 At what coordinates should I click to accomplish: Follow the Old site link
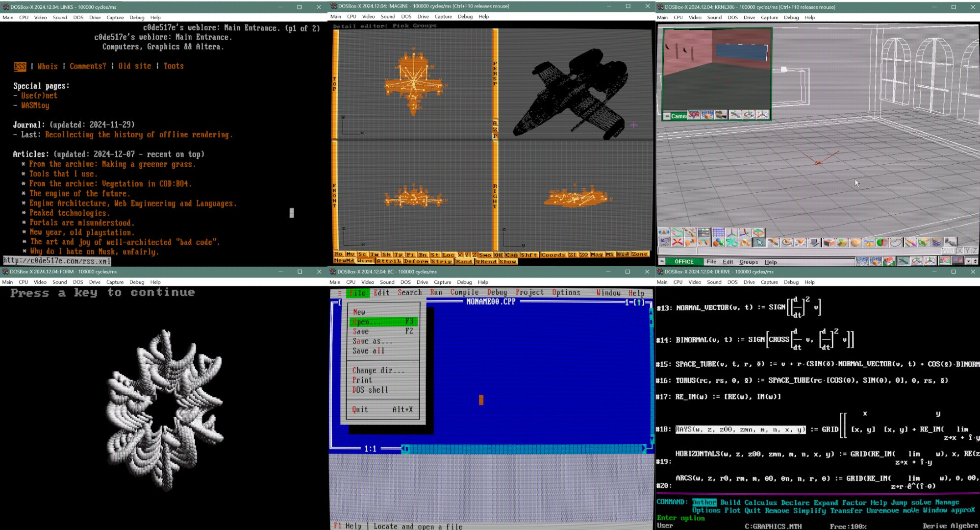[135, 66]
